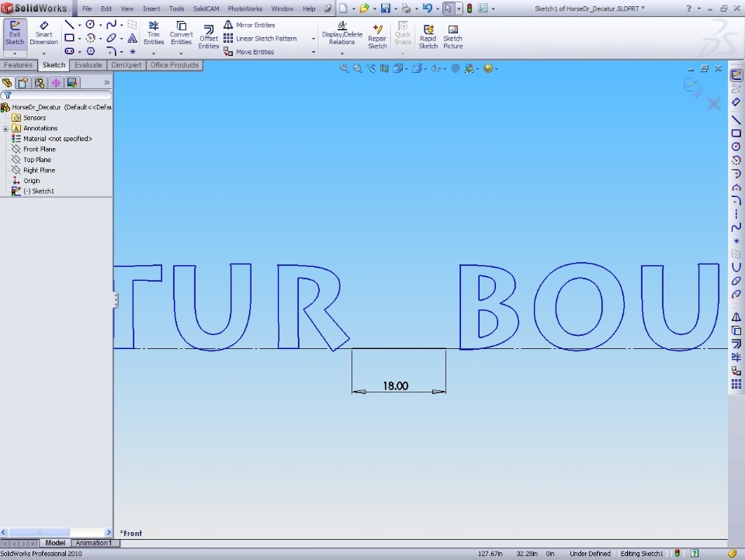The width and height of the screenshot is (745, 560).
Task: Open the Rapid Sketch tool
Action: 428,37
